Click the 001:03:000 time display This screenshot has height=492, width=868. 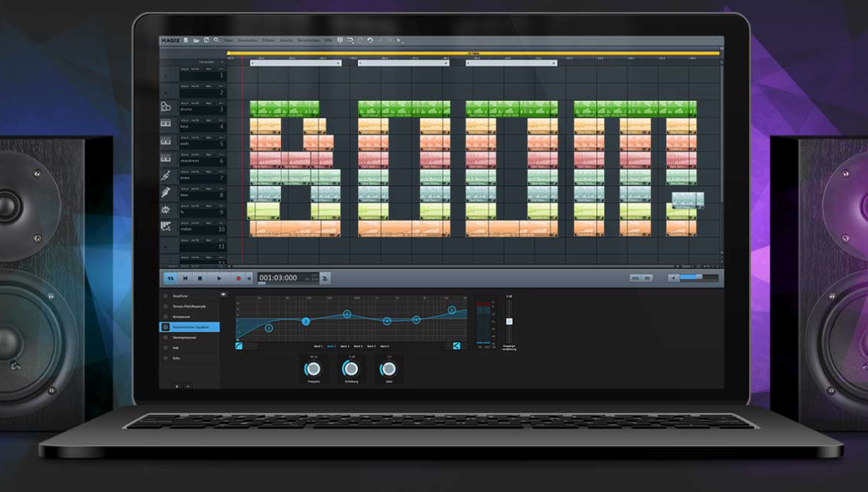tap(278, 278)
